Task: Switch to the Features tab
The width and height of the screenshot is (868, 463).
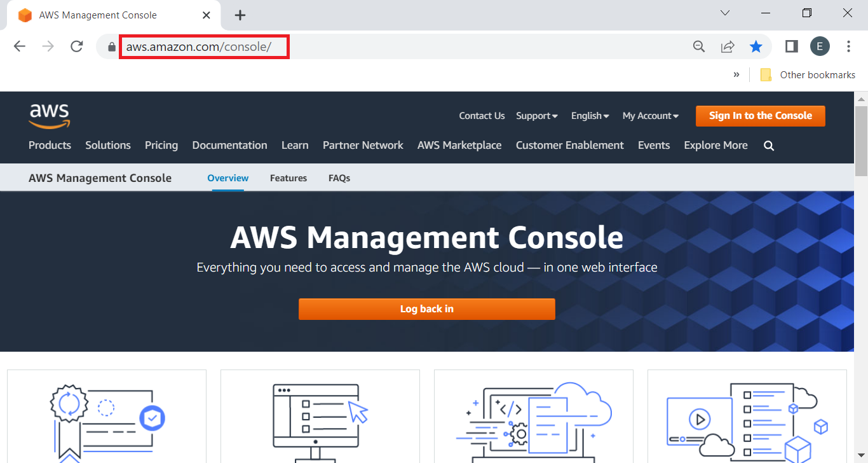Action: pyautogui.click(x=288, y=178)
